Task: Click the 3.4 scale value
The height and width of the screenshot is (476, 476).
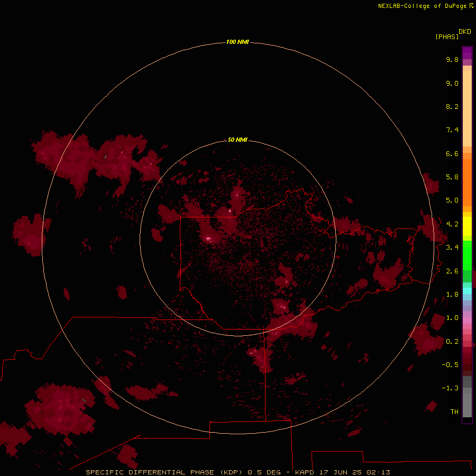Action: (452, 248)
